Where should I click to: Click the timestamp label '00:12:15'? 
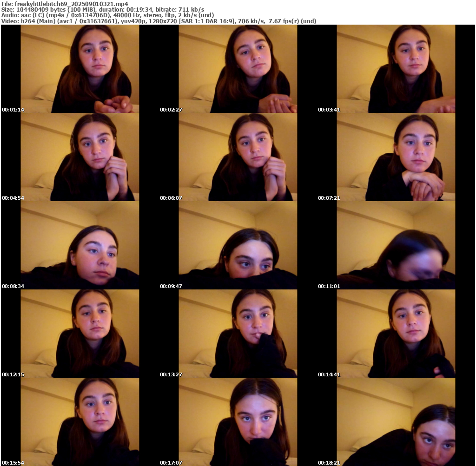pos(13,374)
